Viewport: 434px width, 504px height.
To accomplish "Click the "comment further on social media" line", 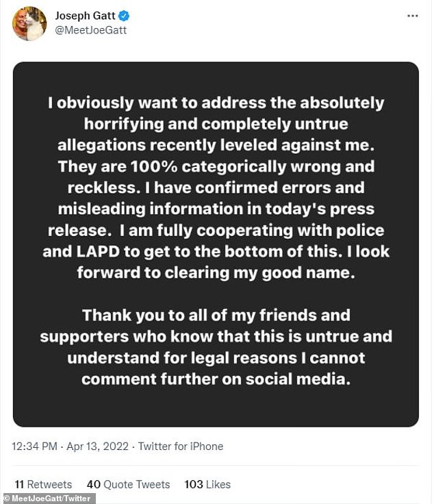I will [216, 379].
